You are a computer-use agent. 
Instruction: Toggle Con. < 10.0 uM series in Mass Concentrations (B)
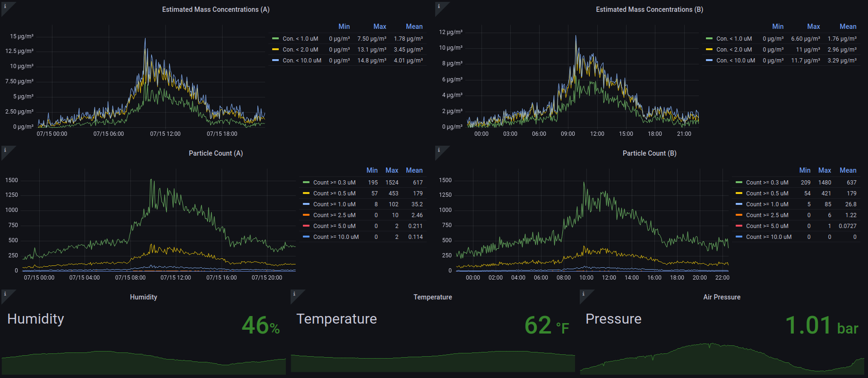click(x=736, y=61)
